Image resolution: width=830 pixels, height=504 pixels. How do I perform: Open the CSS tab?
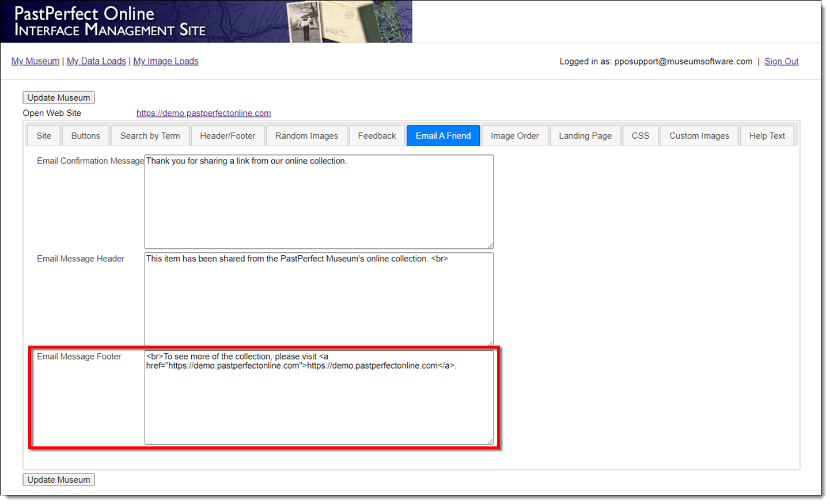(640, 136)
